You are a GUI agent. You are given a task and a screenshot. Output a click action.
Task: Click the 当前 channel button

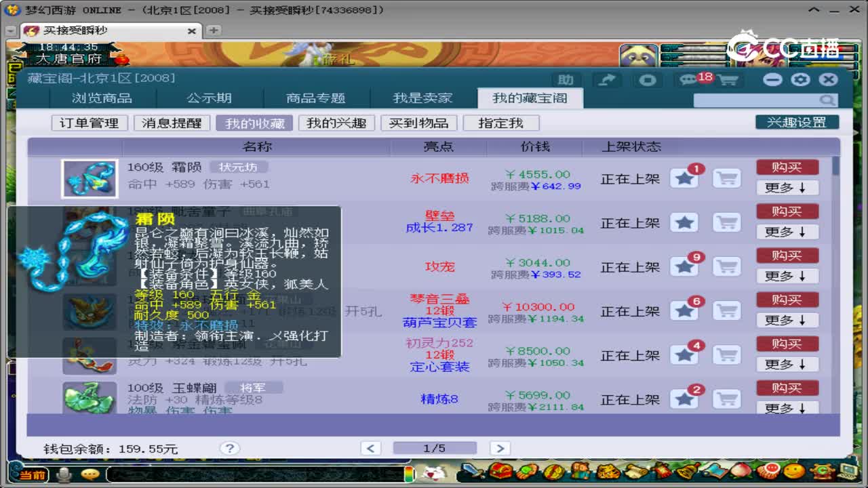click(32, 475)
